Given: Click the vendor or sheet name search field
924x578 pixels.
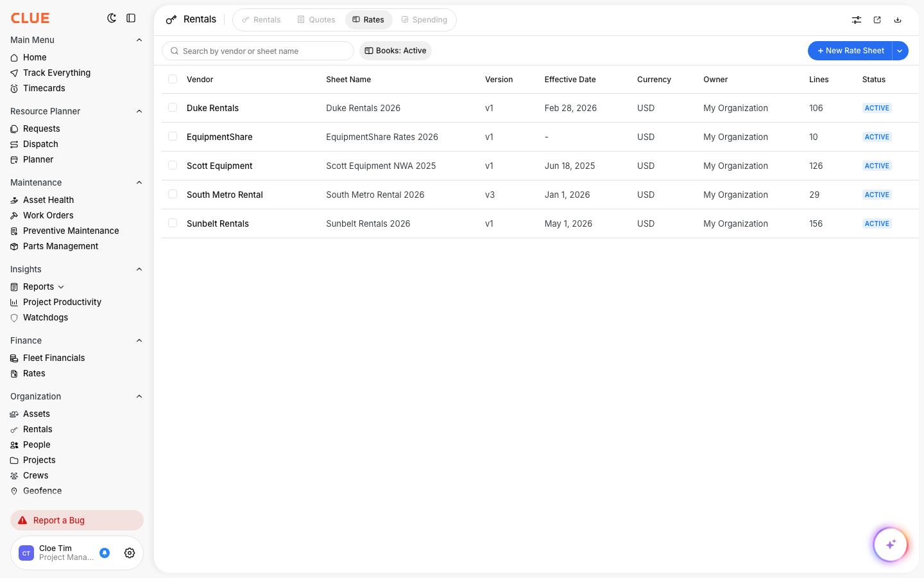Looking at the screenshot, I should pyautogui.click(x=258, y=51).
